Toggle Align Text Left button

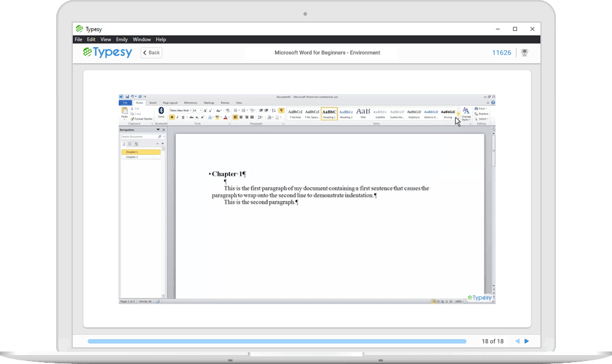(x=236, y=117)
